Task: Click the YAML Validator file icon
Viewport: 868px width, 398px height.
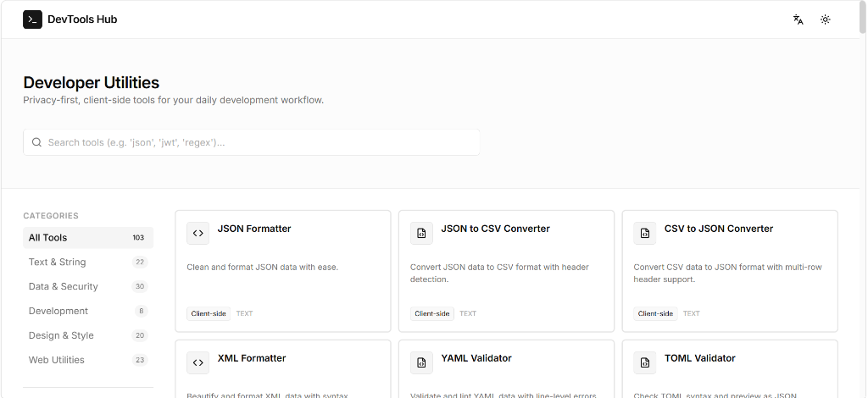Action: pyautogui.click(x=421, y=362)
